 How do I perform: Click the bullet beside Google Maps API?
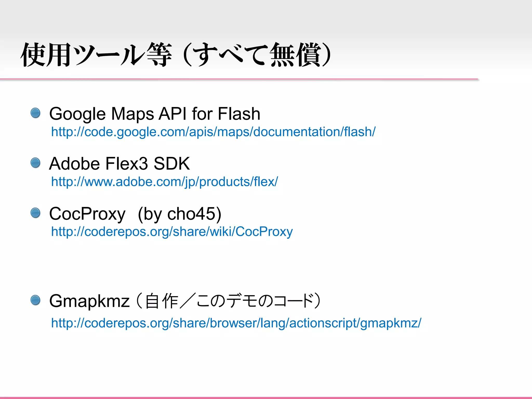tap(35, 113)
